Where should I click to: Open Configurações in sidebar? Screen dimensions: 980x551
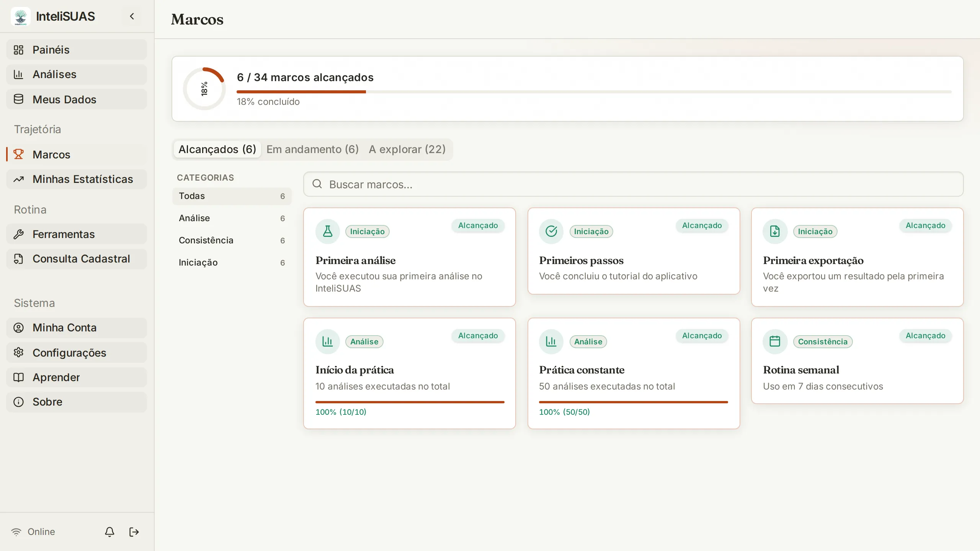pyautogui.click(x=77, y=353)
